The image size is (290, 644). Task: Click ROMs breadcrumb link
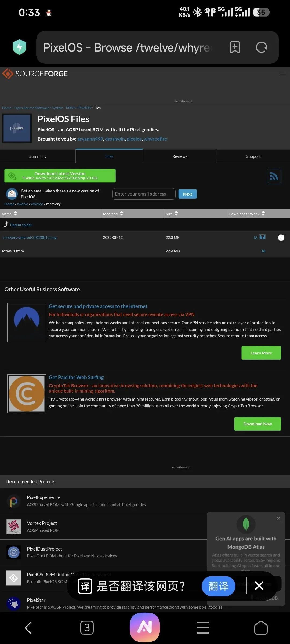click(x=71, y=108)
